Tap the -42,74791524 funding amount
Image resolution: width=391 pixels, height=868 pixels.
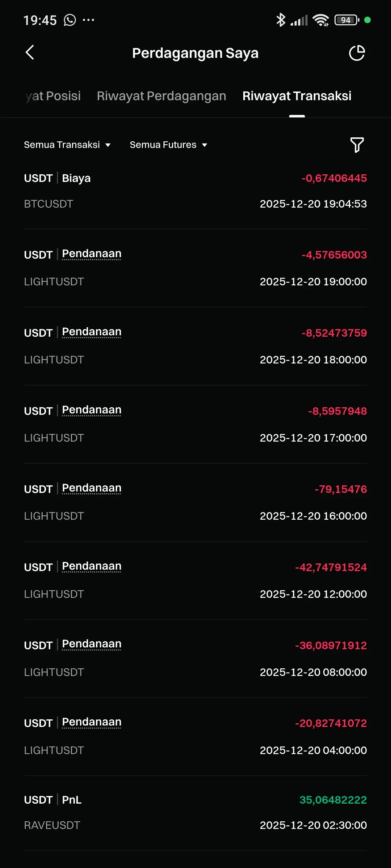(x=331, y=567)
